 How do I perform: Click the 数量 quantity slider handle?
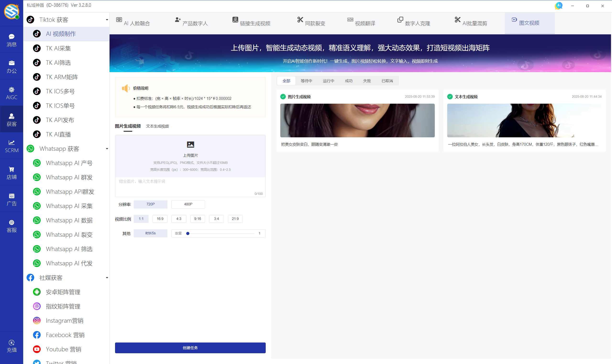[188, 233]
